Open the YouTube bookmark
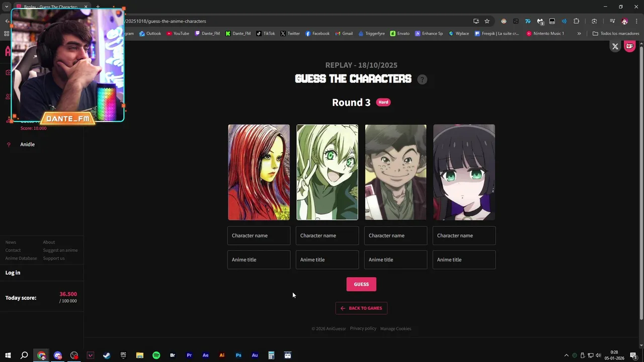Viewport: 644px width, 362px height. 178,34
